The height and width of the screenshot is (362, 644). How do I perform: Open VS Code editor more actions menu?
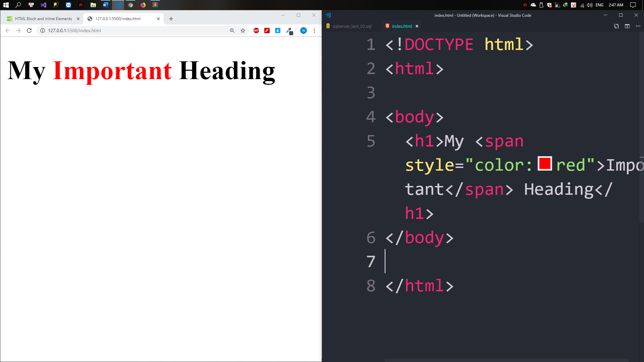click(x=638, y=26)
